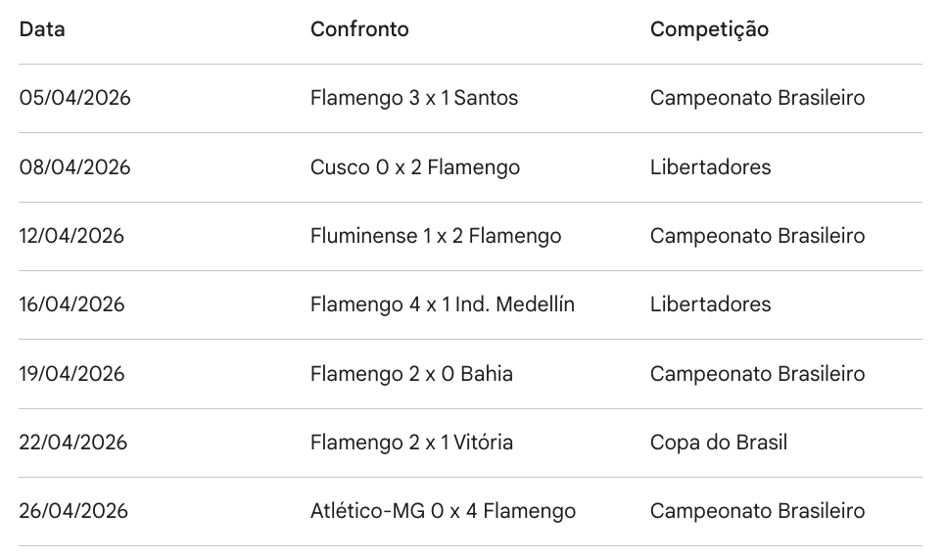
Task: Click the Fluminense 1 x 2 Flamengo match
Action: pos(436,236)
